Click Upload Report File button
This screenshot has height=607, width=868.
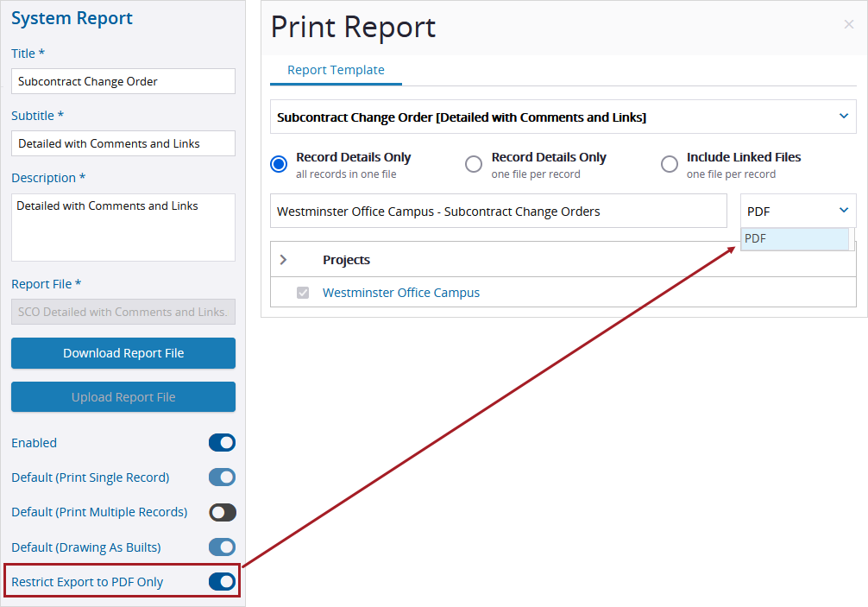[x=123, y=397]
